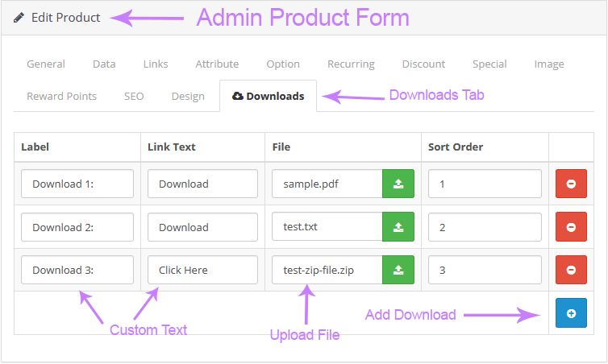Edit sort order field showing 3
608x364 pixels.
[x=485, y=270]
